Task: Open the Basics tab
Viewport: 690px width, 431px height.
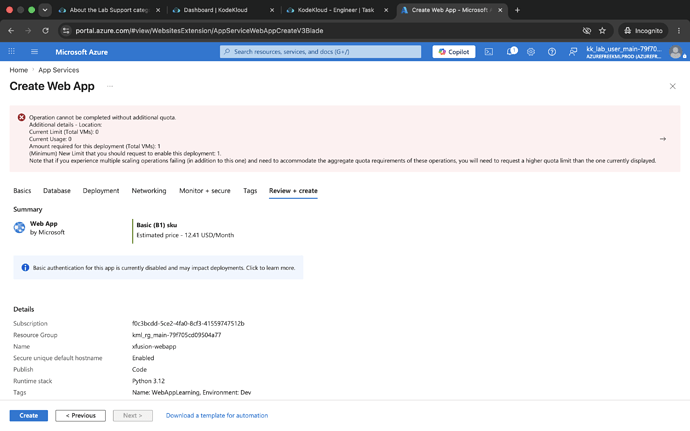Action: pos(22,191)
